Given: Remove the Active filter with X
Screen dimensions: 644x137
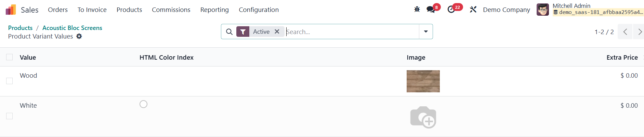Looking at the screenshot, I should click(x=277, y=32).
